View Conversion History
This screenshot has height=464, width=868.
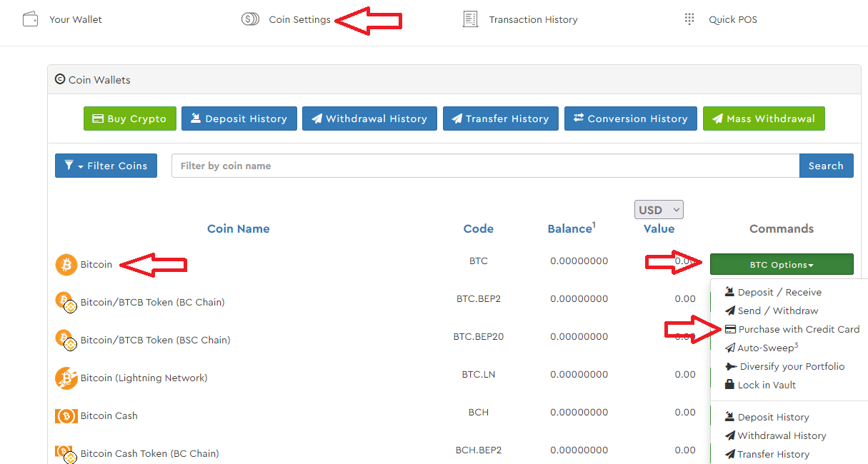(630, 118)
